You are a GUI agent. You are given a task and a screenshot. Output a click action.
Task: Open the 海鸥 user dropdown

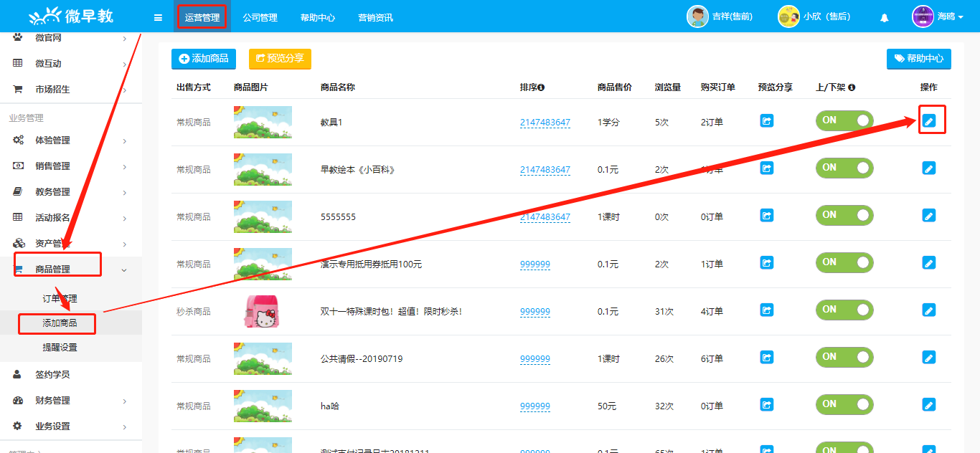tap(937, 16)
